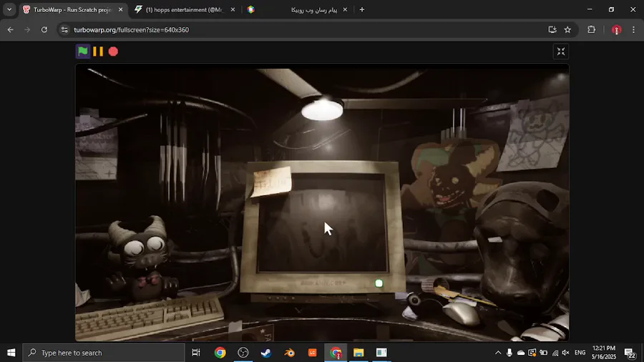Open OBS Studio from the taskbar
Image resolution: width=644 pixels, height=362 pixels.
tap(243, 353)
